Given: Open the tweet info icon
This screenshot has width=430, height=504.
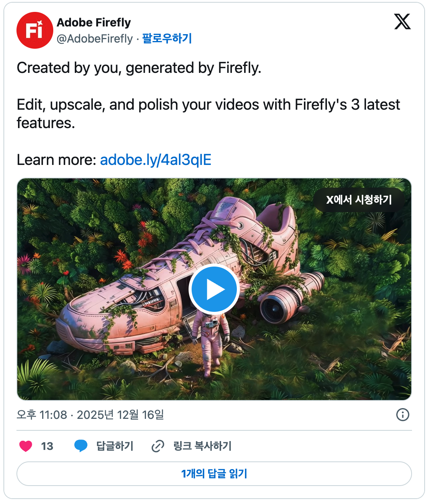Looking at the screenshot, I should coord(402,415).
